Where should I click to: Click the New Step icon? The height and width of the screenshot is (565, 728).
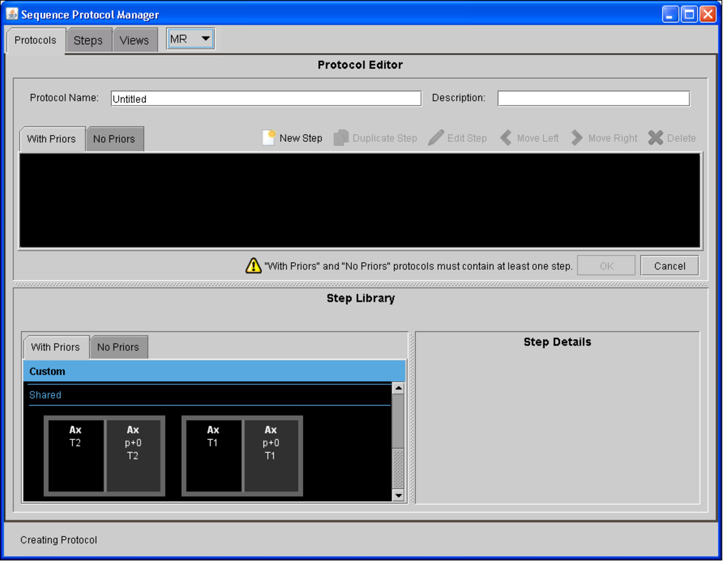[x=268, y=138]
